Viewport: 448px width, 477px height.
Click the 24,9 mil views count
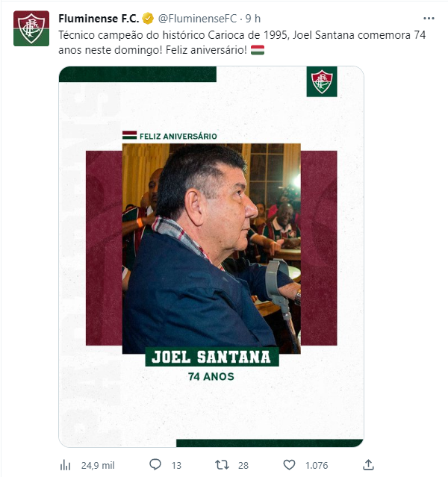tap(98, 465)
